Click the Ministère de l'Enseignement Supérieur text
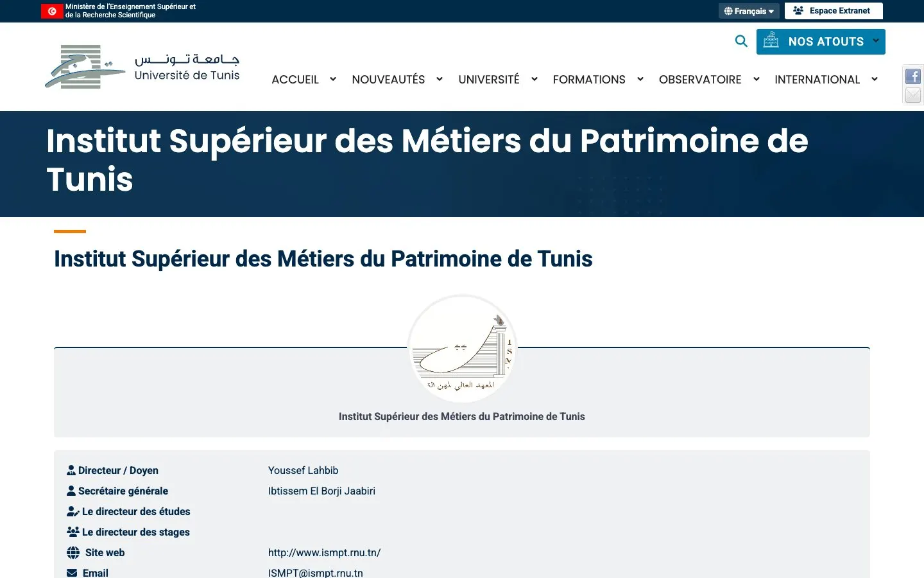The width and height of the screenshot is (924, 578). coord(130,11)
